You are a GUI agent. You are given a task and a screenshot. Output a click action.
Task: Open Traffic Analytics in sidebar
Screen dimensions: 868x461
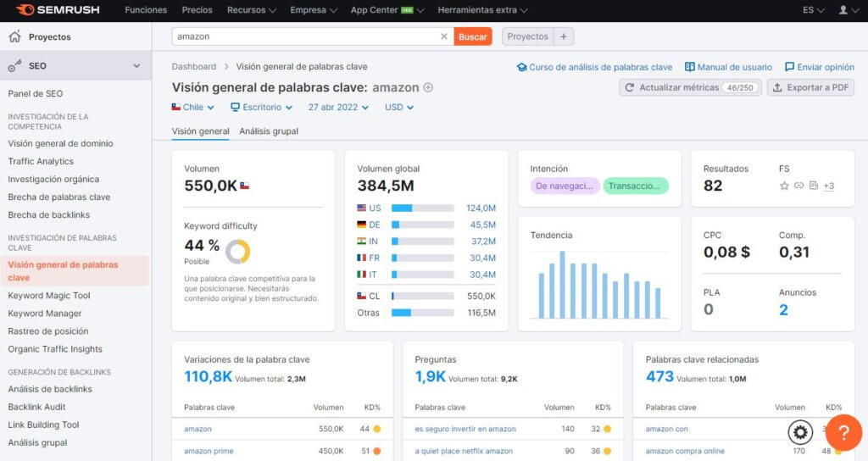[x=41, y=161]
